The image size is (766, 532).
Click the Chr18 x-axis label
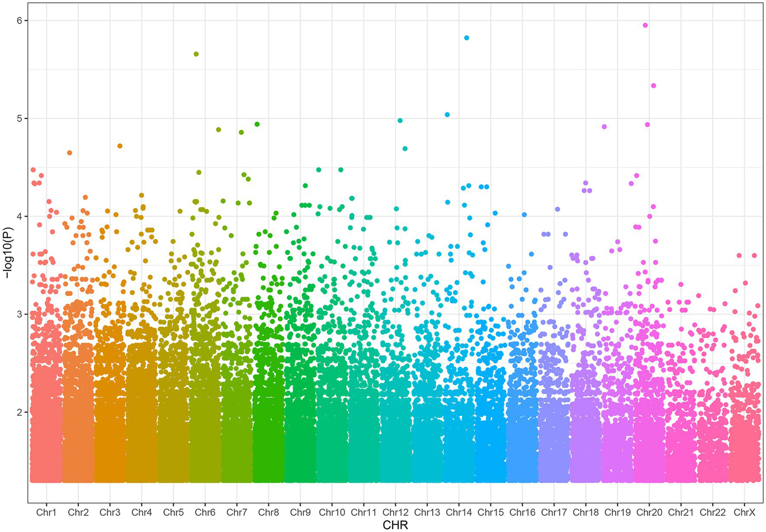coord(585,512)
